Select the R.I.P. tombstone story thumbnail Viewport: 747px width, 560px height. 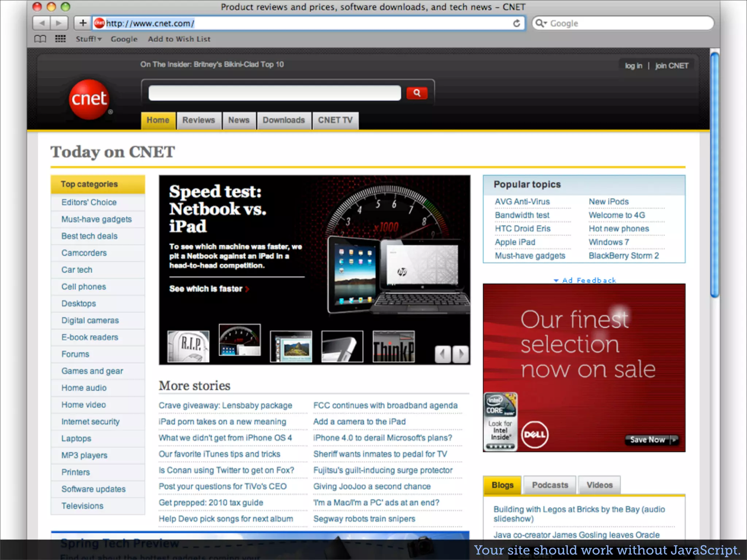[189, 346]
